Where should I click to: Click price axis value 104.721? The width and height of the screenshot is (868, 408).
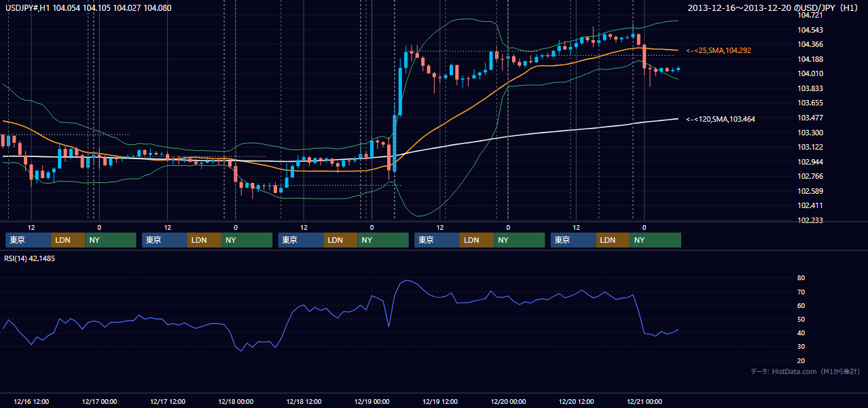(x=812, y=15)
